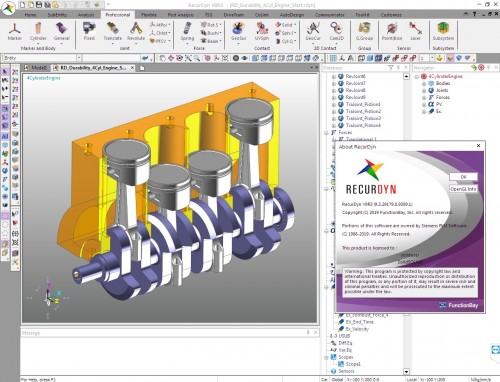
Task: Collapse the Forces group in Database tree
Action: tap(327, 133)
